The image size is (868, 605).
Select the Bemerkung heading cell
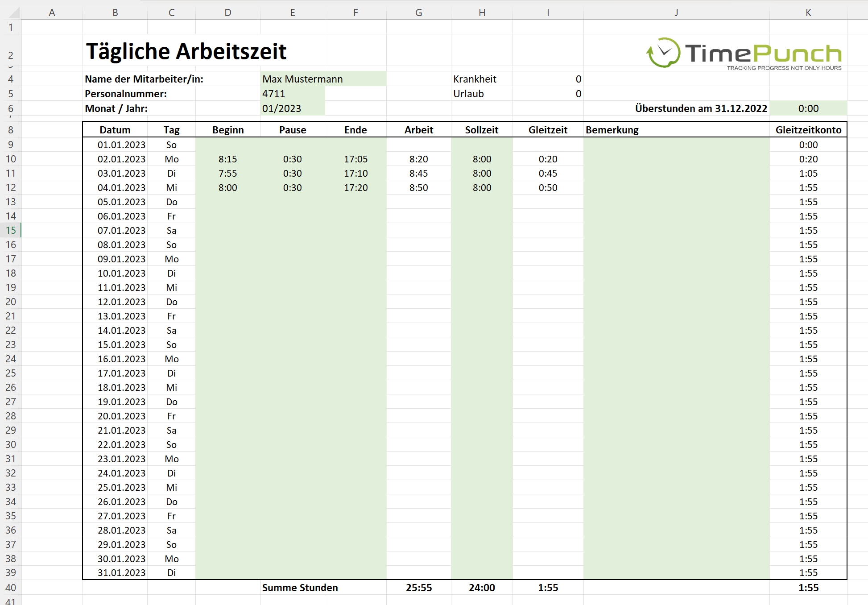[x=677, y=130]
